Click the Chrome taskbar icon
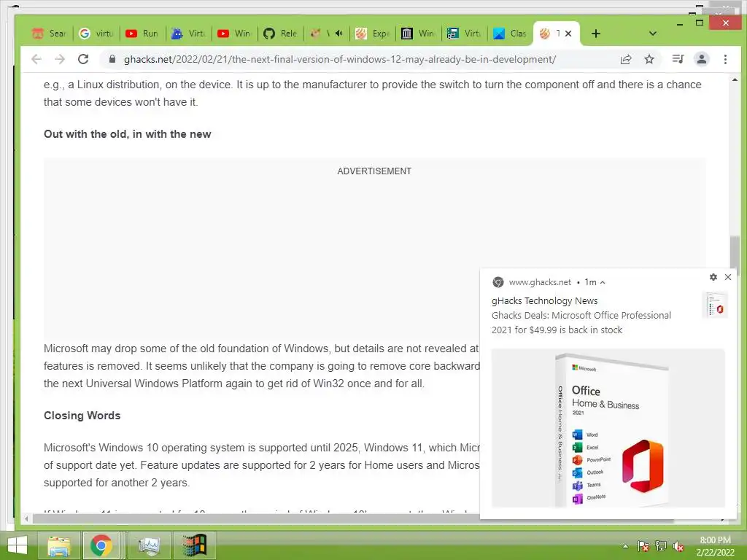The image size is (747, 560). point(101,545)
